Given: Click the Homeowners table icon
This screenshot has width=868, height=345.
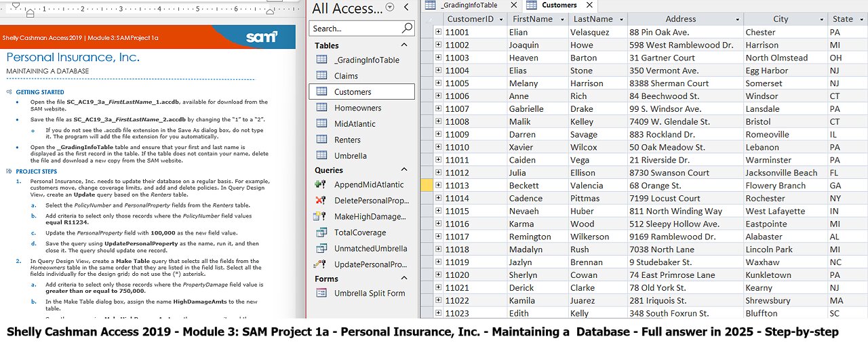Looking at the screenshot, I should tap(321, 108).
